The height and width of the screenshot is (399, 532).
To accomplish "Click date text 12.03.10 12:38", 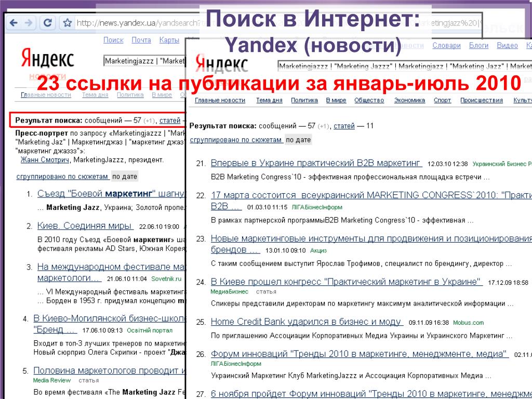I will click(x=447, y=164).
